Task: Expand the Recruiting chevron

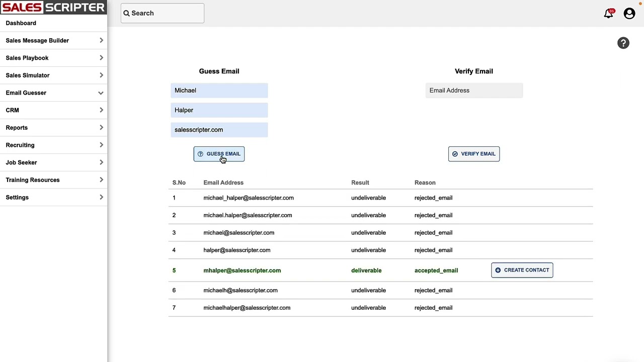Action: (x=101, y=145)
